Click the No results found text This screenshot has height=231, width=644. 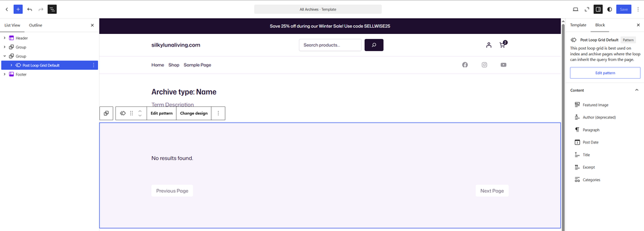[172, 158]
